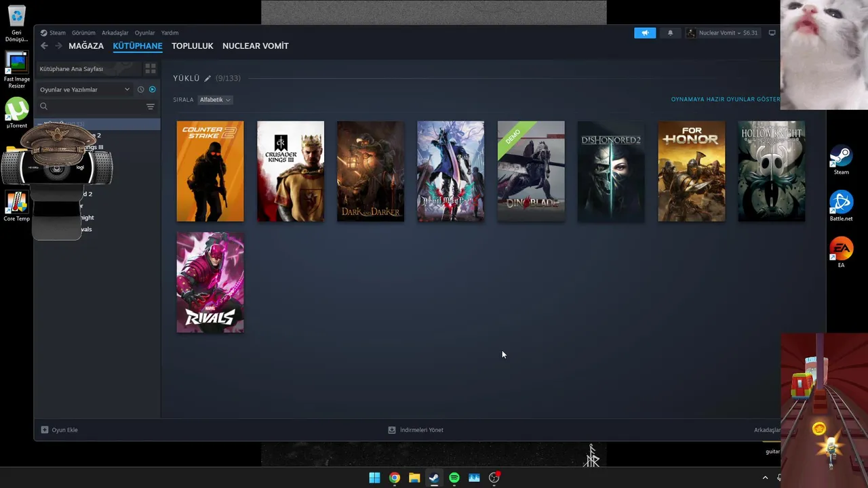
Task: Open Core Temp desktop shortcut
Action: 16,207
